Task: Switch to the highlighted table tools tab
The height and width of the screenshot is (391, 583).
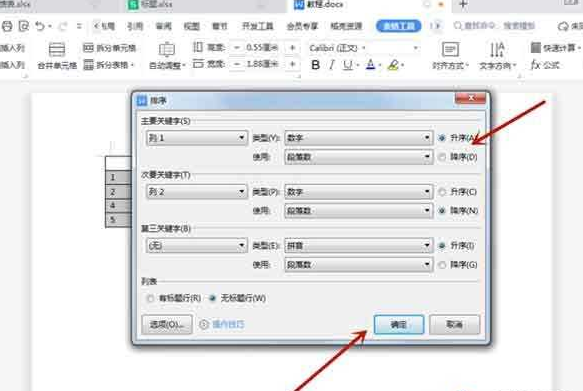Action: click(x=399, y=26)
